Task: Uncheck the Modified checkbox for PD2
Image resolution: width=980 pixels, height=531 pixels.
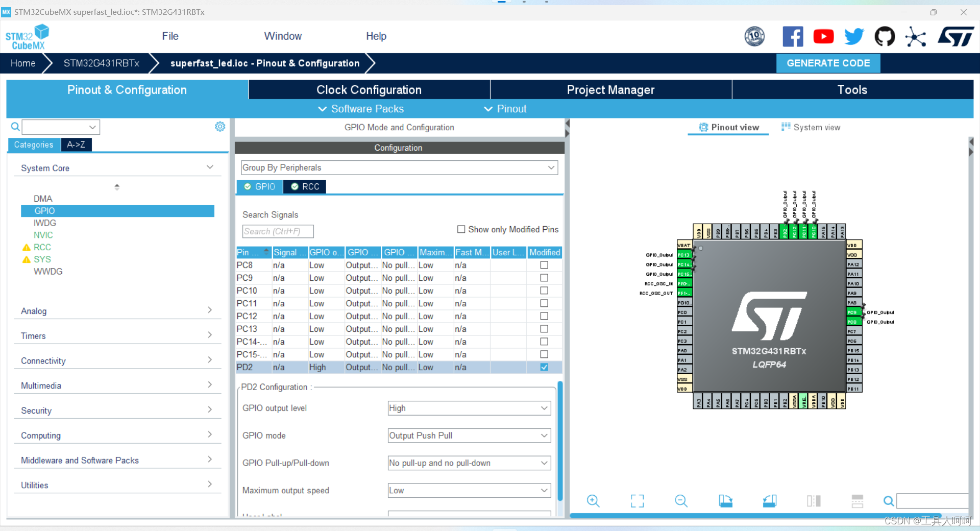Action: 544,367
